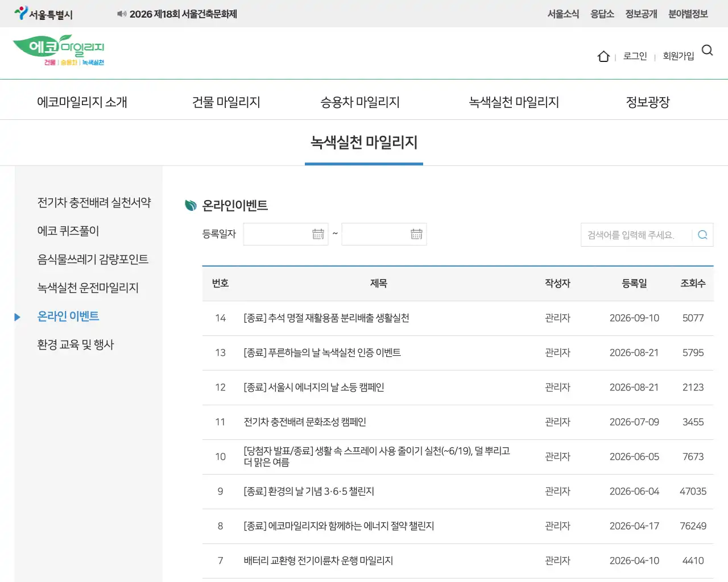Open 분야별정보 in top bar
728x582 pixels.
(688, 14)
